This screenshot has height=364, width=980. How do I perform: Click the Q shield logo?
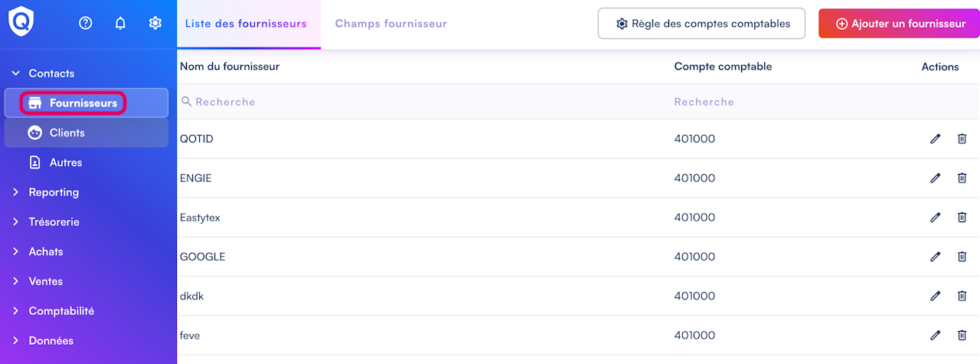click(21, 21)
